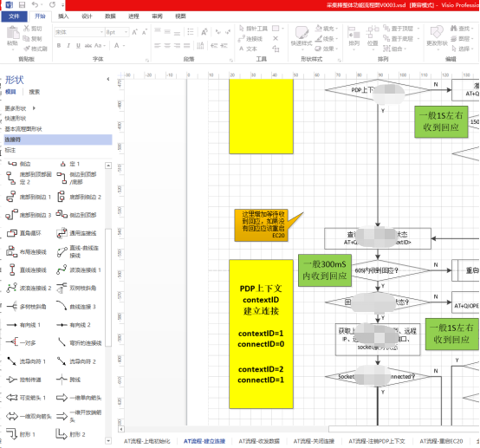Viewport: 480px width, 448px height.
Task: Select the Connector (连接线) tool
Action: pos(250,39)
